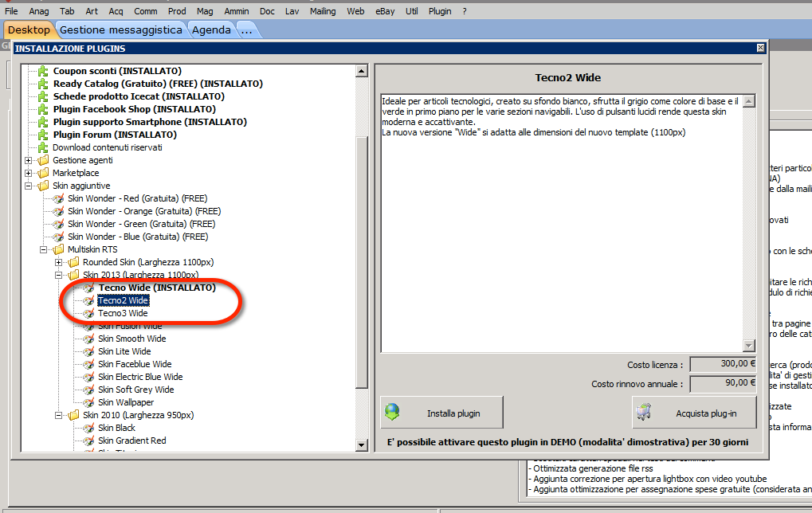Click the palette icon of Skin Wallpaper
The height and width of the screenshot is (513, 812).
click(x=88, y=403)
